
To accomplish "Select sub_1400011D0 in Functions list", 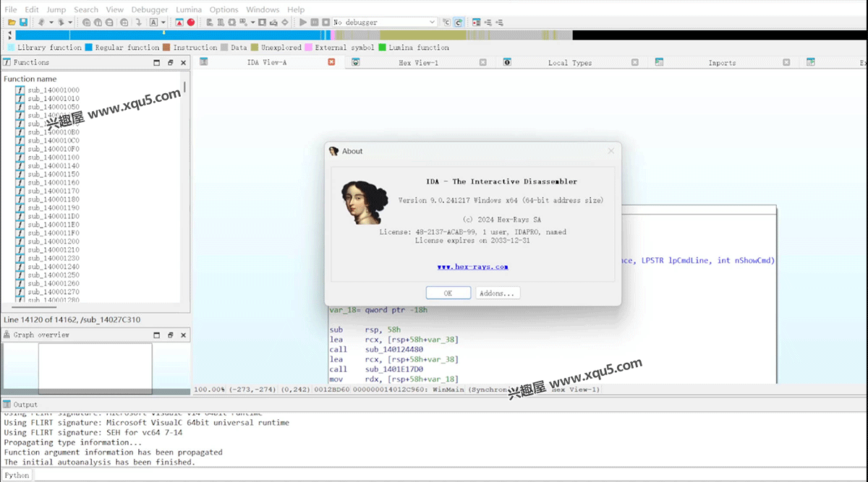I will (54, 217).
